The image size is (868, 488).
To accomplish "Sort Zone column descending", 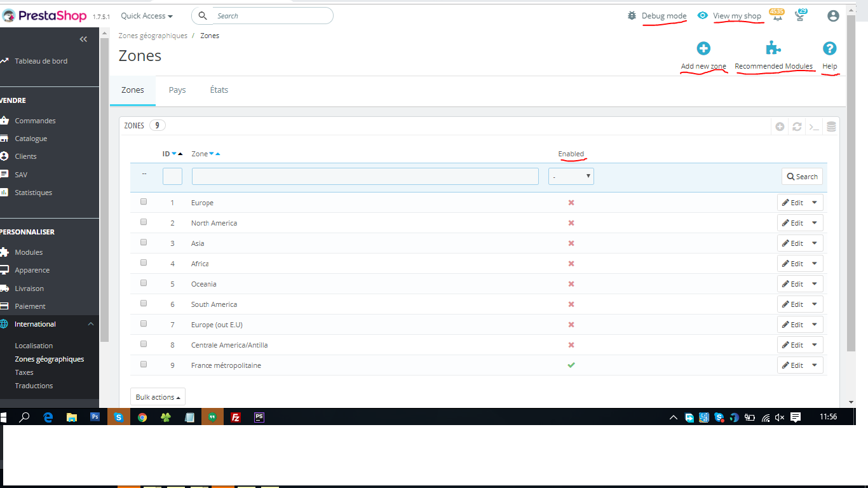I will [x=212, y=154].
